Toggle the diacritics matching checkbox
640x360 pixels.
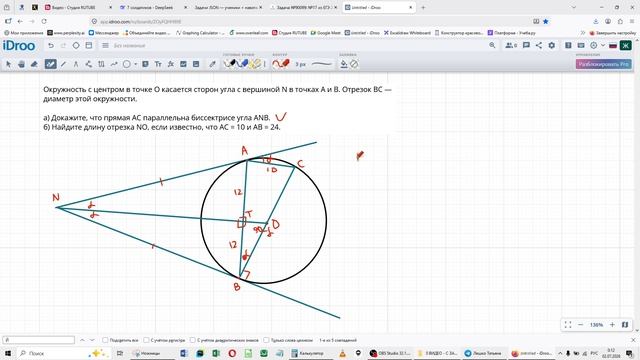coord(193,340)
